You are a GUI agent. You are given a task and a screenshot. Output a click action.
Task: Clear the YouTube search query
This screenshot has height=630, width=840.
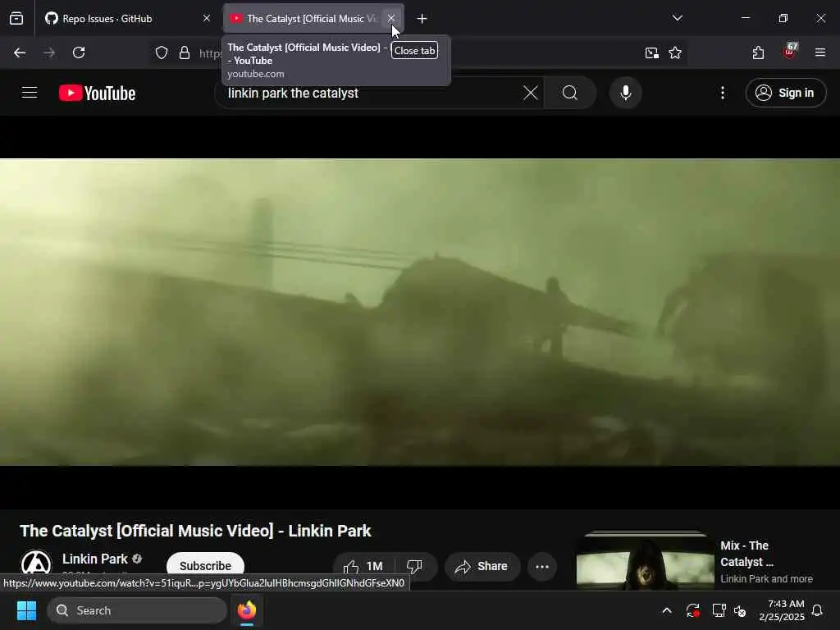click(x=531, y=93)
